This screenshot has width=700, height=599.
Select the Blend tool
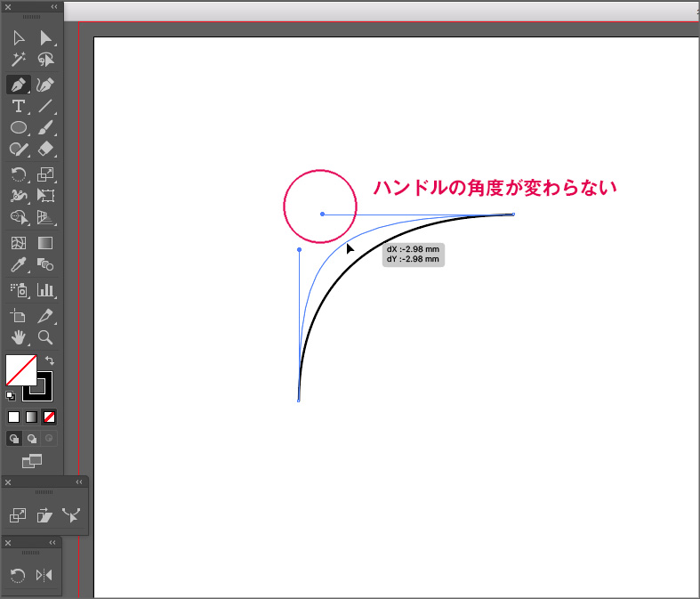point(45,265)
